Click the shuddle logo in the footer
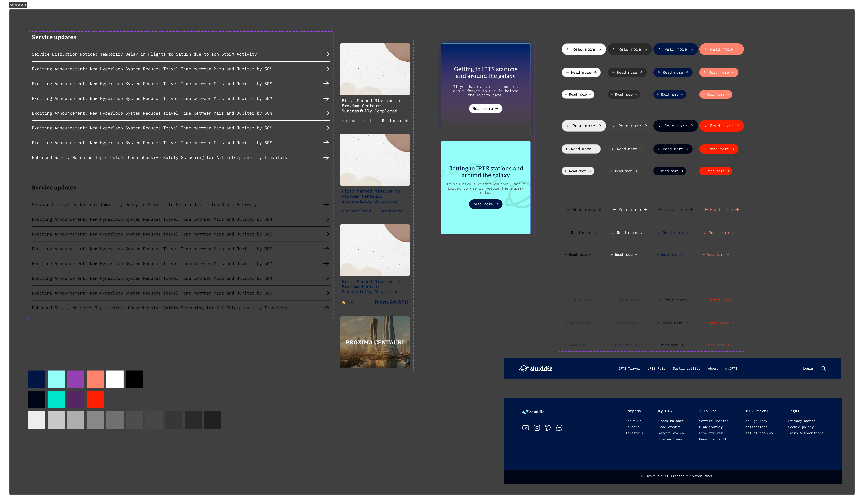 pos(533,412)
